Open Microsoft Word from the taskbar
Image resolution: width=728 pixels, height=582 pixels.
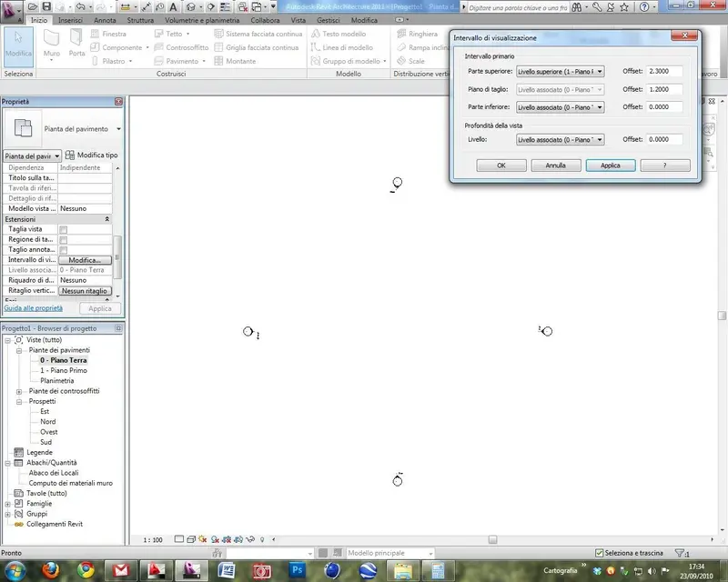coord(227,570)
